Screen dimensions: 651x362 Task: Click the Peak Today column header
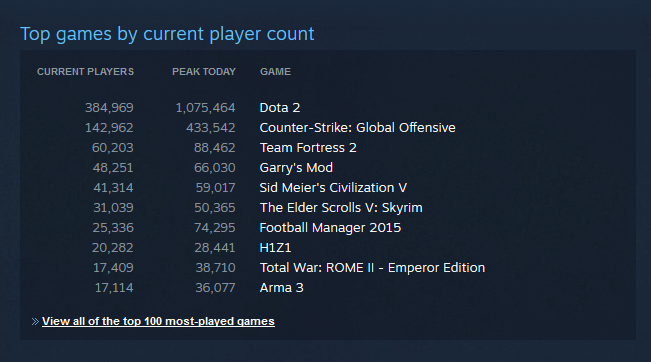[204, 71]
